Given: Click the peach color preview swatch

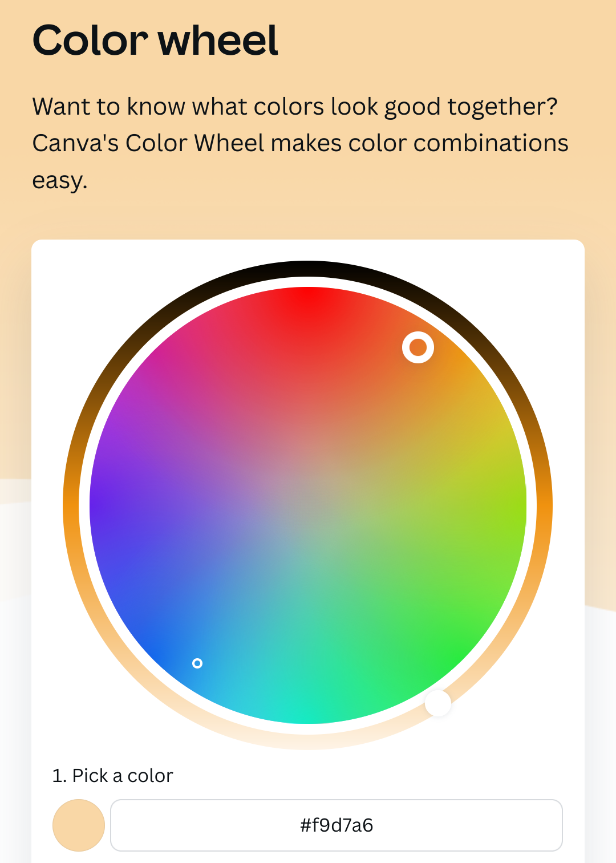Looking at the screenshot, I should pyautogui.click(x=79, y=825).
